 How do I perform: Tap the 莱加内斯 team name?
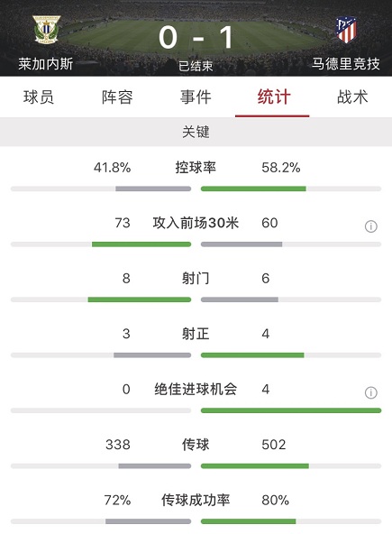(46, 64)
